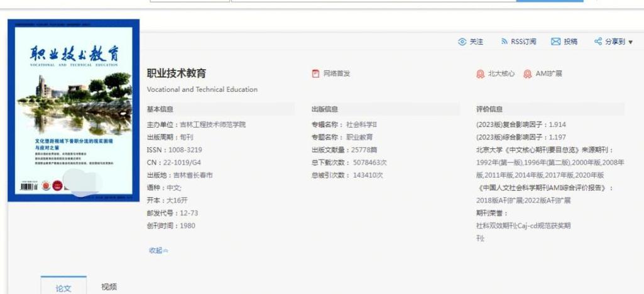The image size is (644, 294).
Task: Click the 期刊荣誉 label
Action: click(x=492, y=214)
